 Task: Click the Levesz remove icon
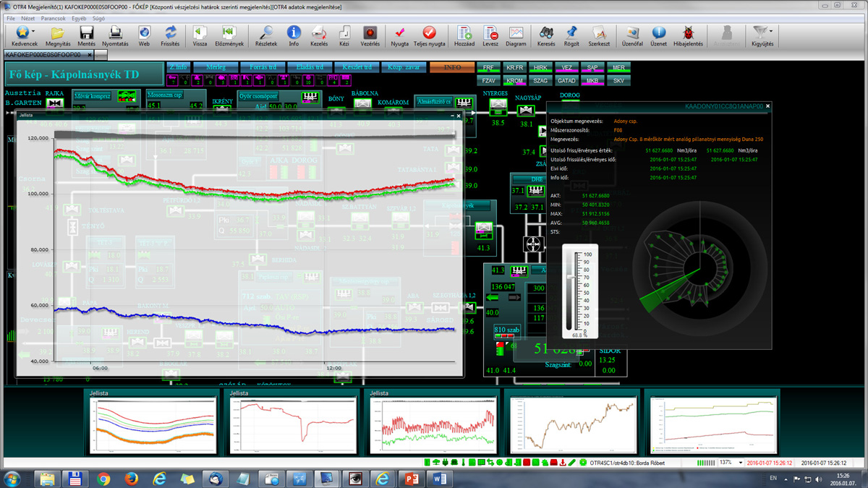click(x=490, y=35)
